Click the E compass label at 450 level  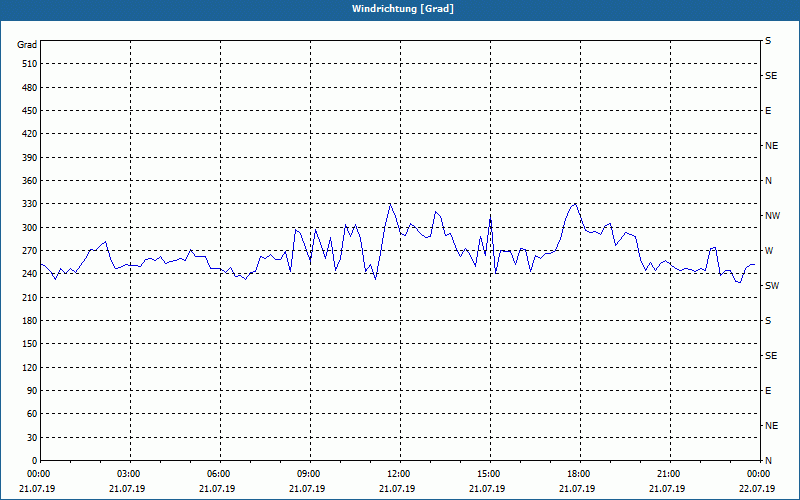click(x=768, y=111)
